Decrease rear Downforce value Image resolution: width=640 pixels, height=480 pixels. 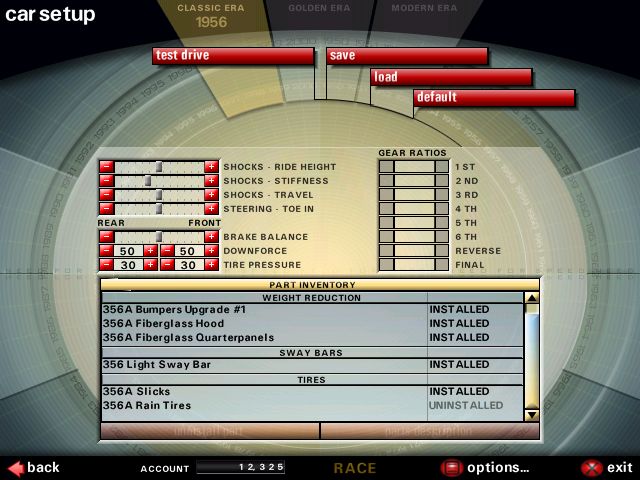[107, 251]
